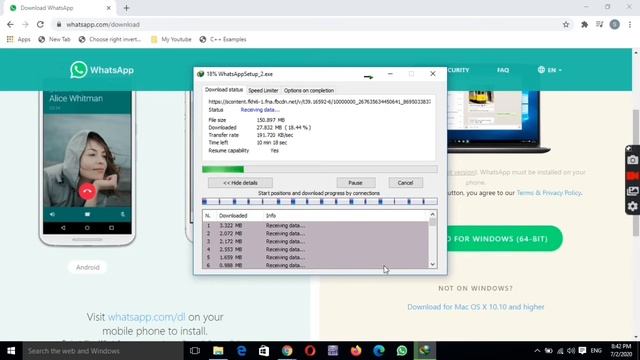640x360 pixels.
Task: Click the green download progress bar
Action: pyautogui.click(x=320, y=169)
